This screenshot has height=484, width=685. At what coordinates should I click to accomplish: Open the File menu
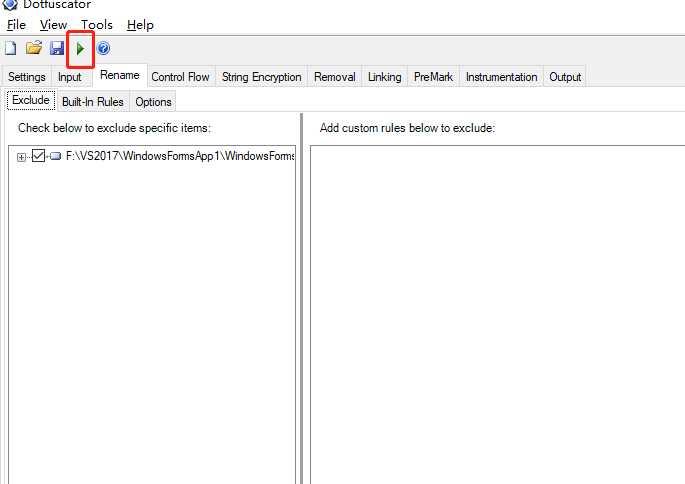pos(16,25)
